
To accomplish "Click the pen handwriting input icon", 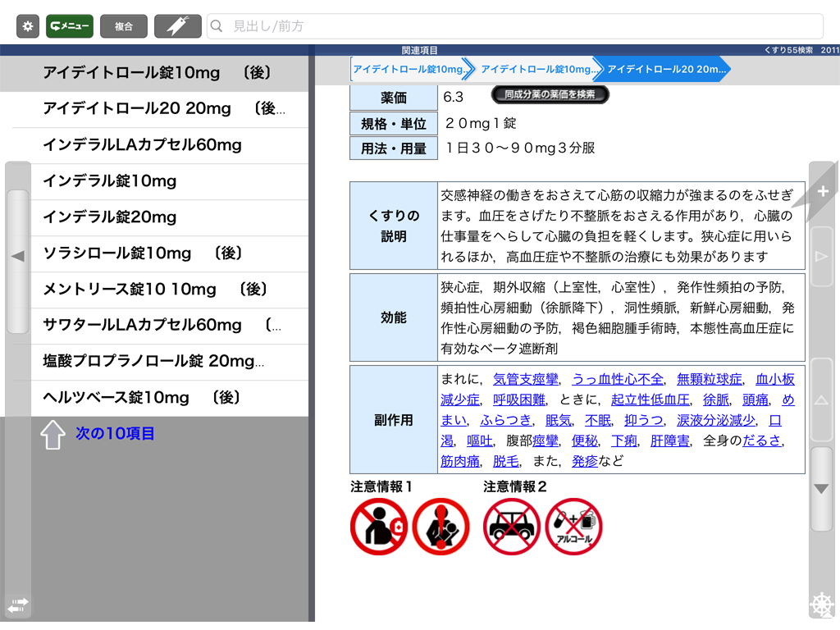I will point(178,25).
